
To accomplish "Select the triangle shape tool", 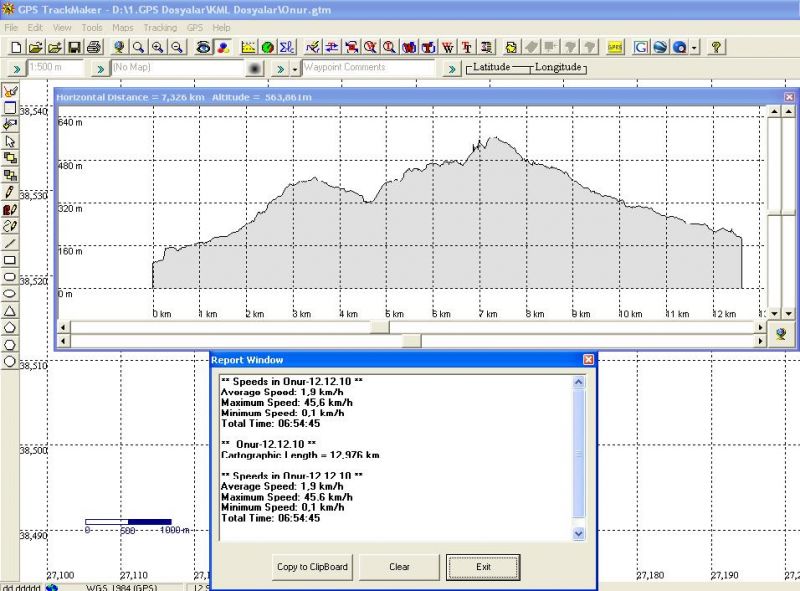I will pyautogui.click(x=10, y=311).
